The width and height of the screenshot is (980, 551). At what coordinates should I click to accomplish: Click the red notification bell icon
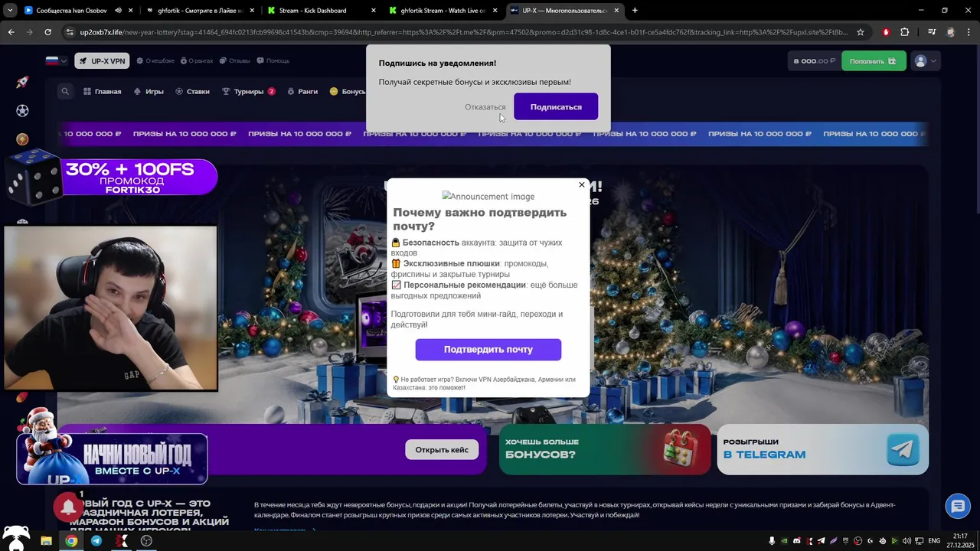pyautogui.click(x=68, y=507)
